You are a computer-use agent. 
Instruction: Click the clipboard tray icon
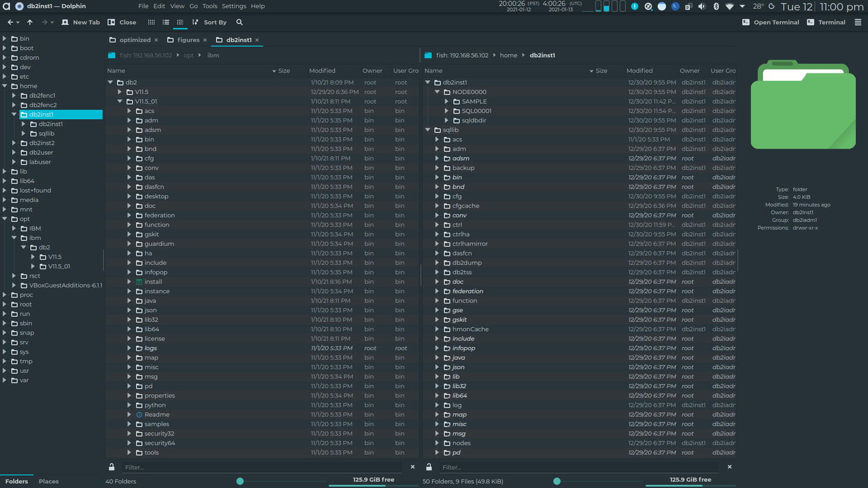(x=688, y=7)
